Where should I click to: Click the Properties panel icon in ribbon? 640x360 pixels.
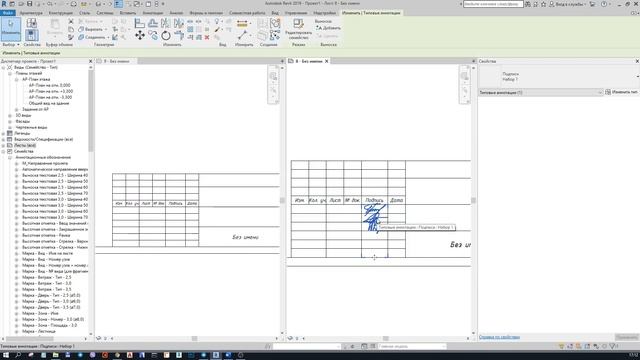[x=32, y=35]
